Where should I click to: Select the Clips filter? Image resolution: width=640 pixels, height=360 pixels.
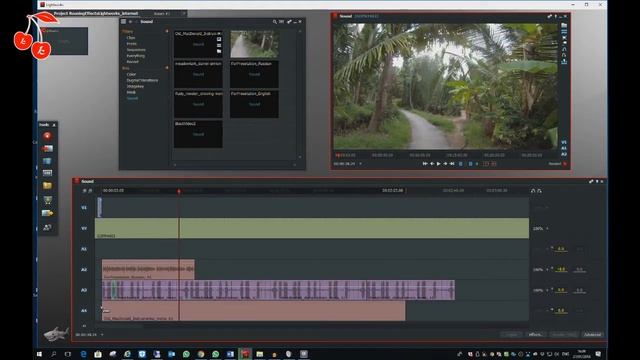131,38
